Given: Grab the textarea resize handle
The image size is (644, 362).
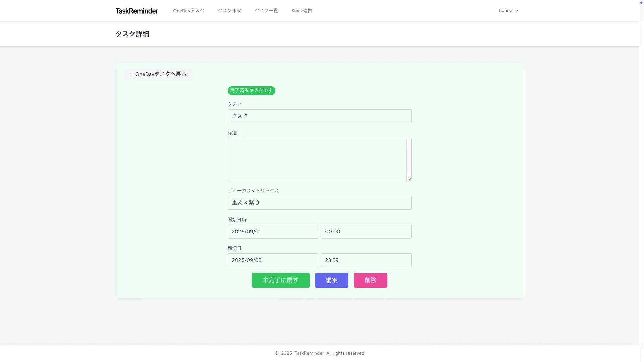Looking at the screenshot, I should pos(409,179).
